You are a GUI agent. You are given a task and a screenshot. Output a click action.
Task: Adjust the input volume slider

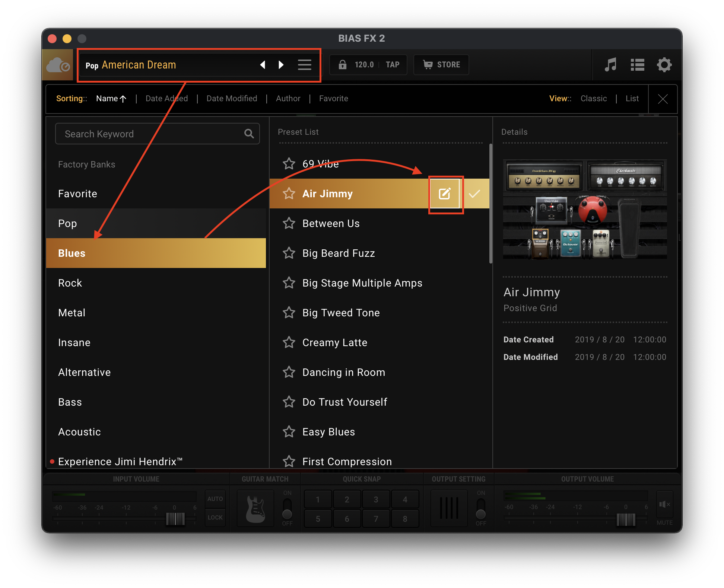coord(175,519)
